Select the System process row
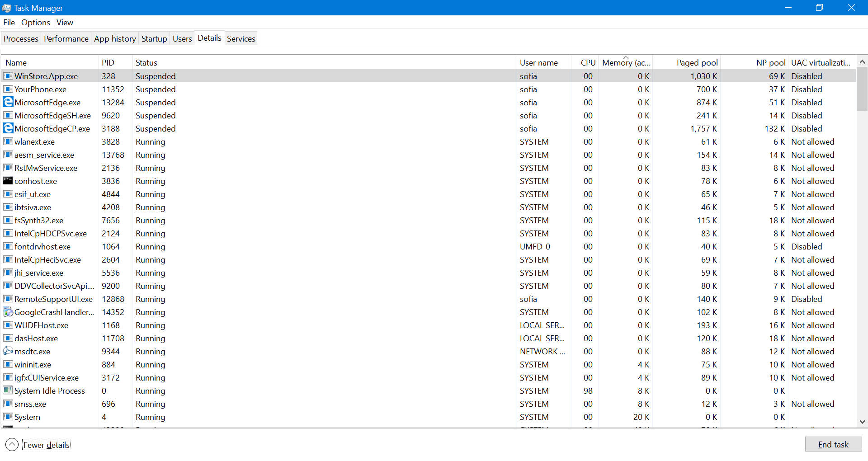 click(x=429, y=417)
